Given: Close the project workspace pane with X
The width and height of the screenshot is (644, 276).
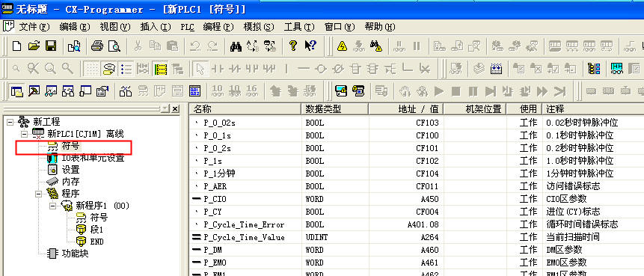Looking at the screenshot, I should pyautogui.click(x=175, y=109).
